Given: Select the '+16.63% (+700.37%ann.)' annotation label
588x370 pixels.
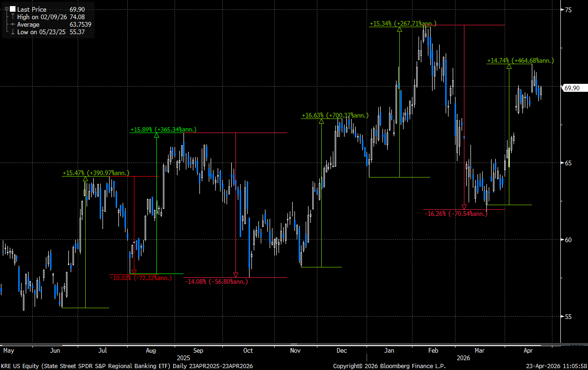Looking at the screenshot, I should coord(335,115).
